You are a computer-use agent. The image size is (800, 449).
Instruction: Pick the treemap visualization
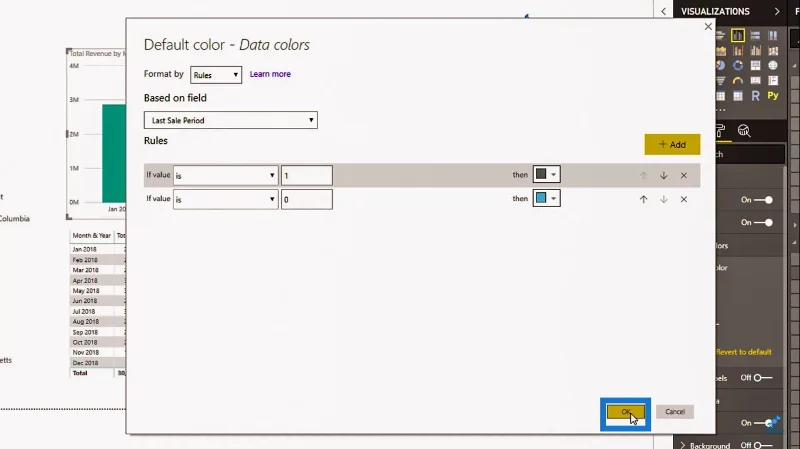pyautogui.click(x=756, y=66)
